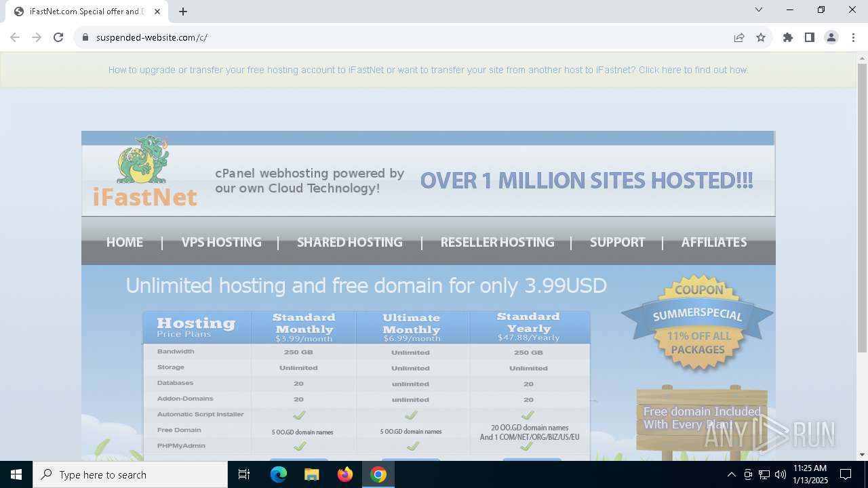This screenshot has height=488, width=868.
Task: Click the iFastNet dragon logo
Action: pyautogui.click(x=144, y=171)
